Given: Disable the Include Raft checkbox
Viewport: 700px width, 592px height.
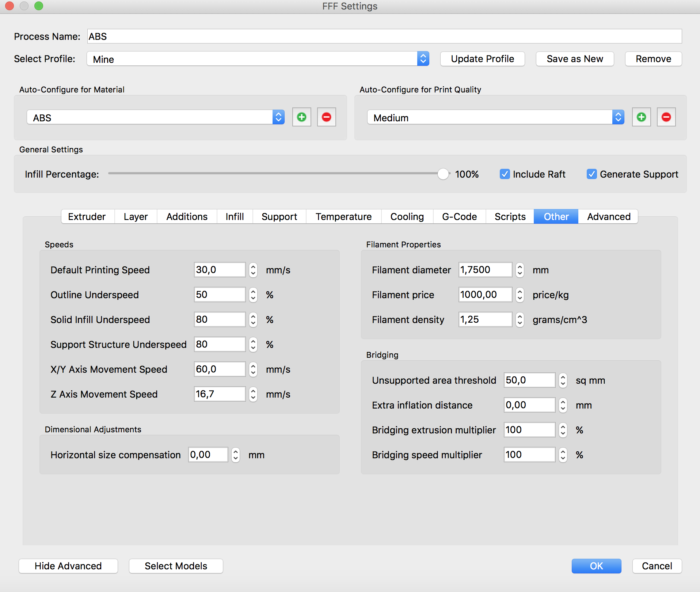Looking at the screenshot, I should [505, 174].
